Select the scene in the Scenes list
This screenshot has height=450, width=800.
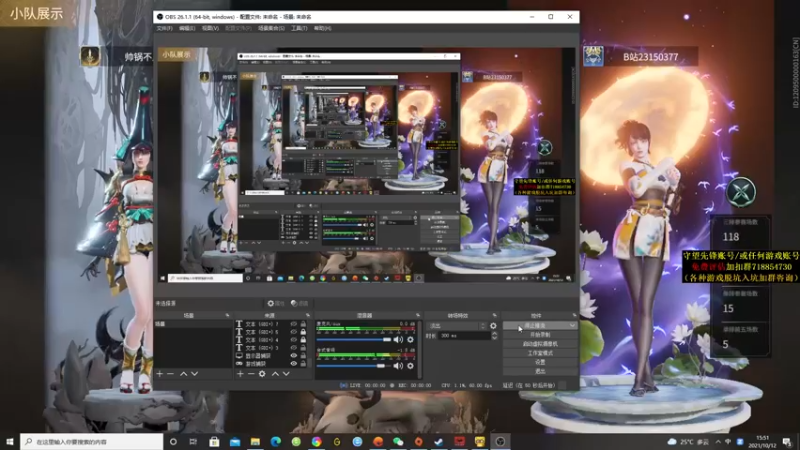tap(193, 324)
